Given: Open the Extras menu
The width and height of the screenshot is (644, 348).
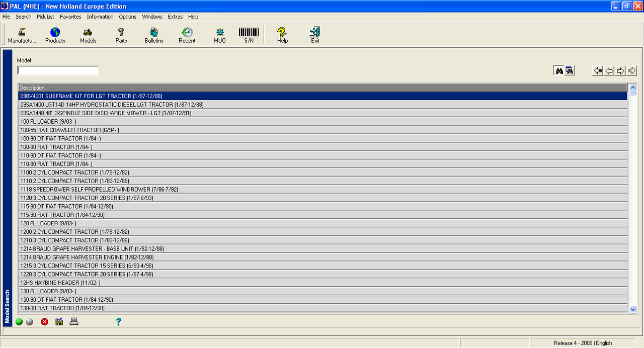Looking at the screenshot, I should click(x=175, y=17).
